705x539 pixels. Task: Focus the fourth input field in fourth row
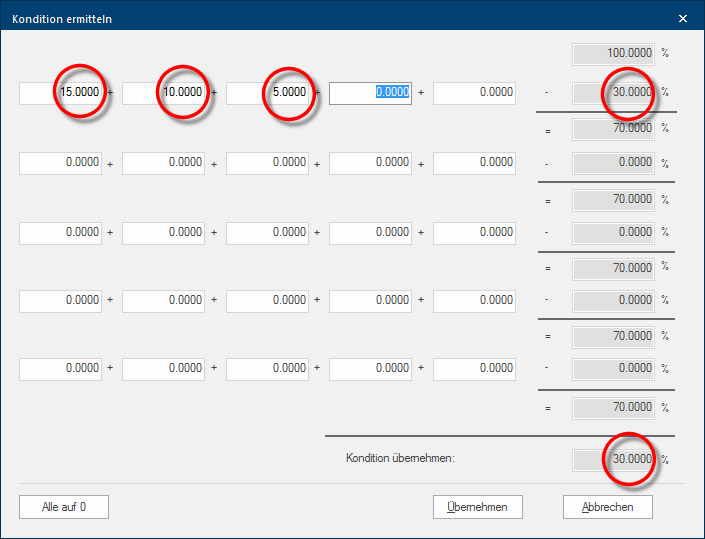[x=370, y=300]
